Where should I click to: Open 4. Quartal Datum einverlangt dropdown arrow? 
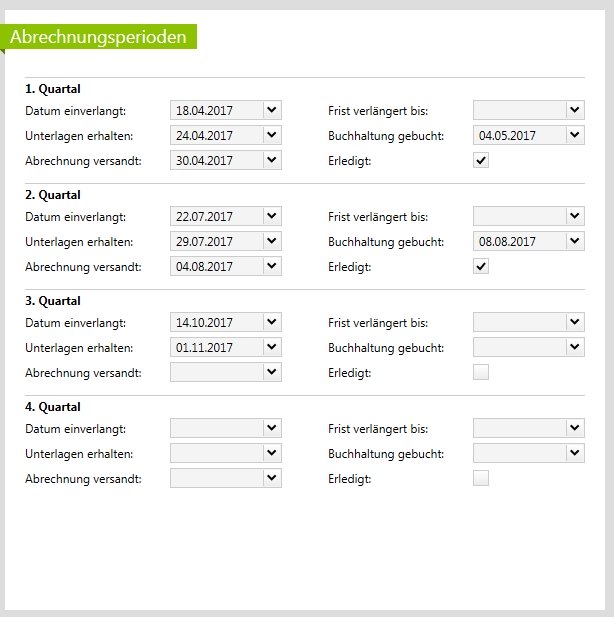point(273,427)
